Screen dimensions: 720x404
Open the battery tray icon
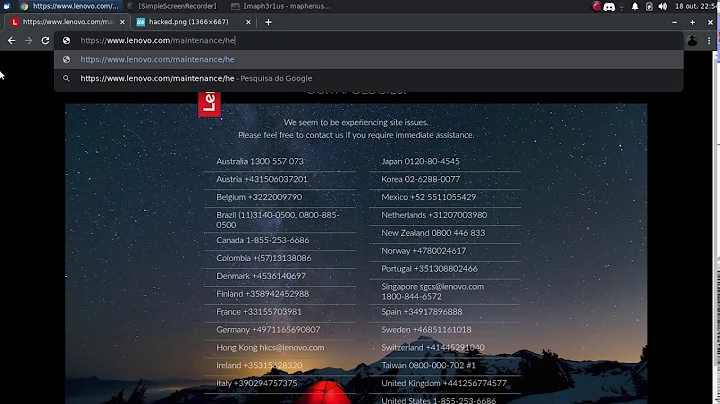(649, 6)
